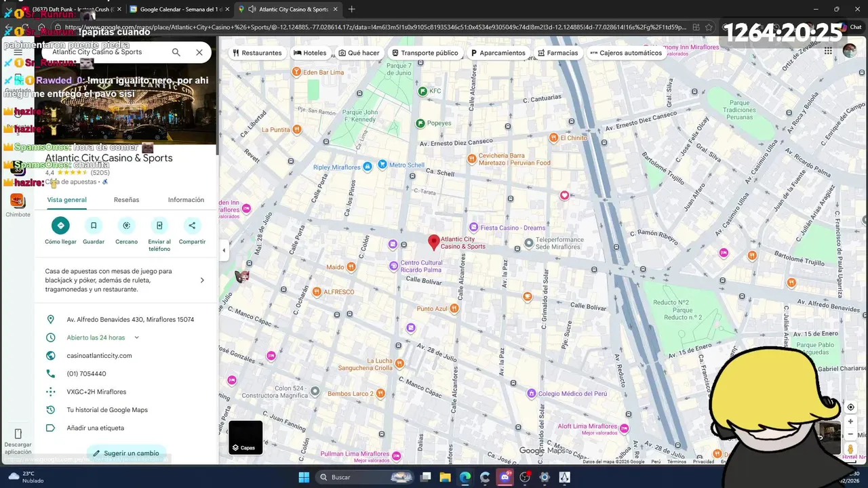Click the La Lucha Sanguchería marker
The width and height of the screenshot is (868, 488).
(399, 363)
